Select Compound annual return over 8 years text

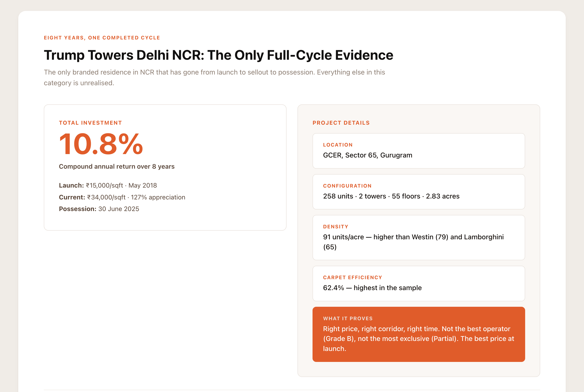[117, 167]
